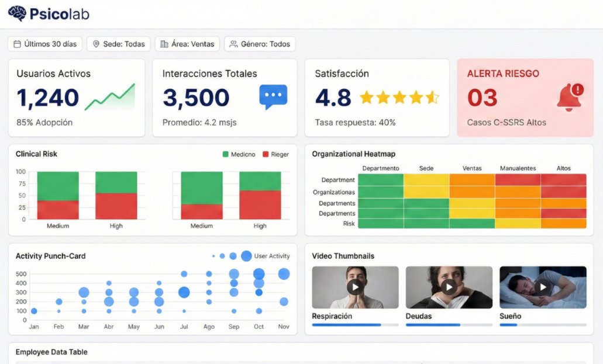603x364 pixels.
Task: Select the Risk row label in the heatmap
Action: click(349, 222)
